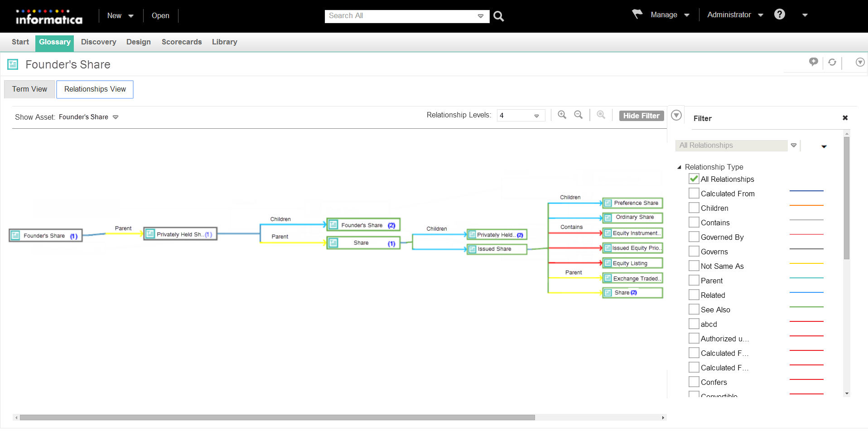Select the Issued Share node
The height and width of the screenshot is (432, 868).
[x=497, y=249]
